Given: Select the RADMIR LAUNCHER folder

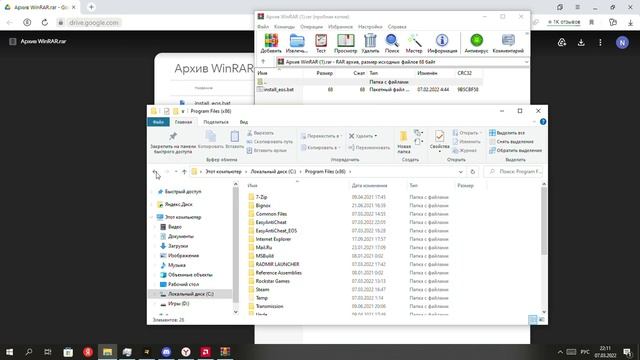Looking at the screenshot, I should (x=277, y=264).
